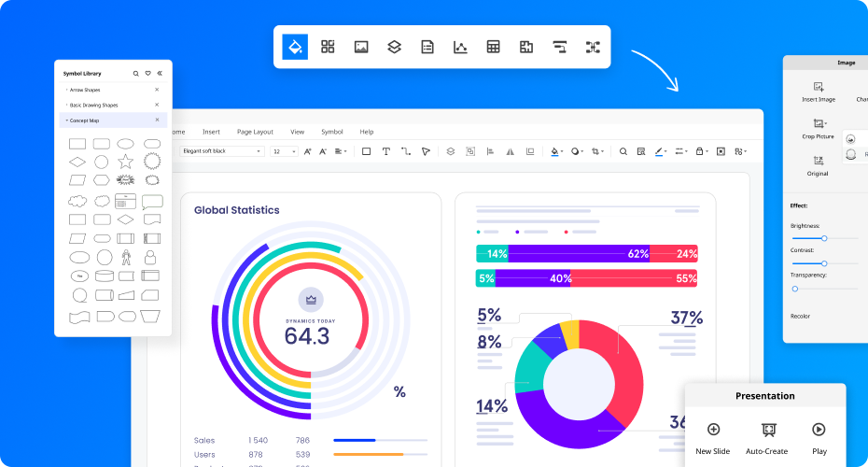Click the Crop Picture icon
This screenshot has height=467, width=868.
[x=819, y=123]
